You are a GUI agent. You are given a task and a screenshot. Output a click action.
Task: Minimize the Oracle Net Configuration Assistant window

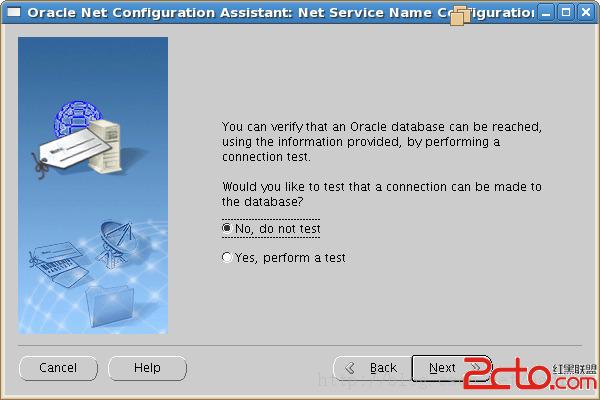point(546,13)
